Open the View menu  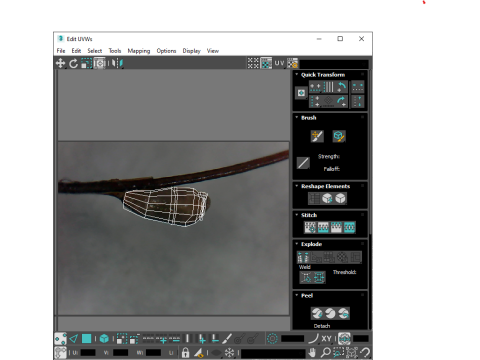point(213,51)
